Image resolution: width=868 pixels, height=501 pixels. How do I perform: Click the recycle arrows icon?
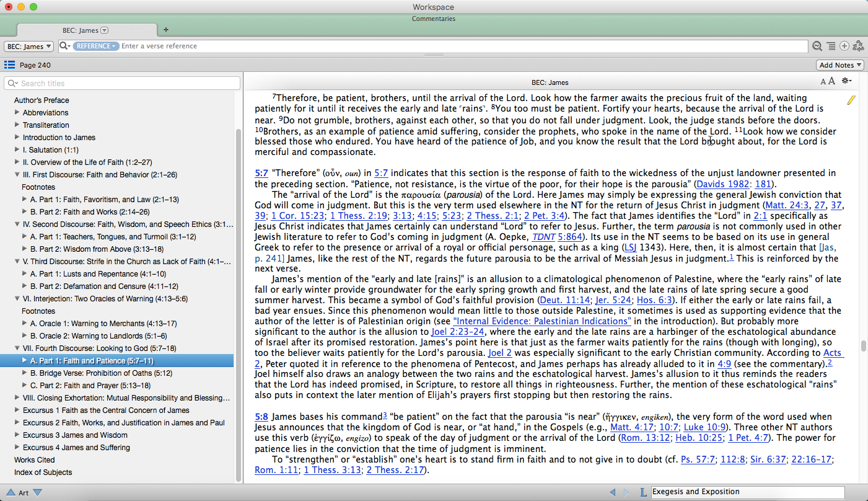[858, 47]
